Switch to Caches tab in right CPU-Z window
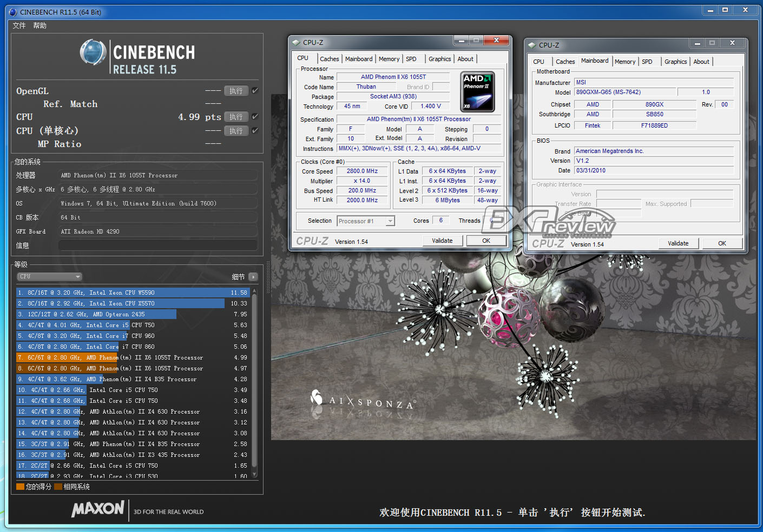 click(x=565, y=62)
